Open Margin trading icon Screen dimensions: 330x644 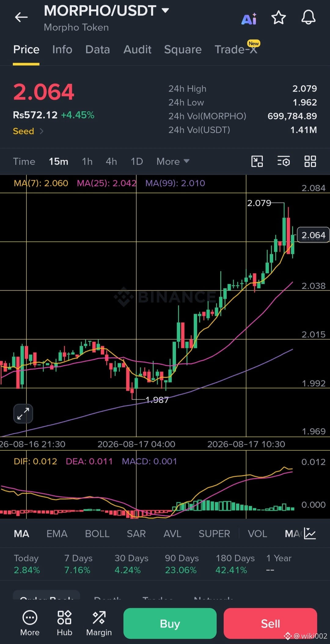click(99, 624)
